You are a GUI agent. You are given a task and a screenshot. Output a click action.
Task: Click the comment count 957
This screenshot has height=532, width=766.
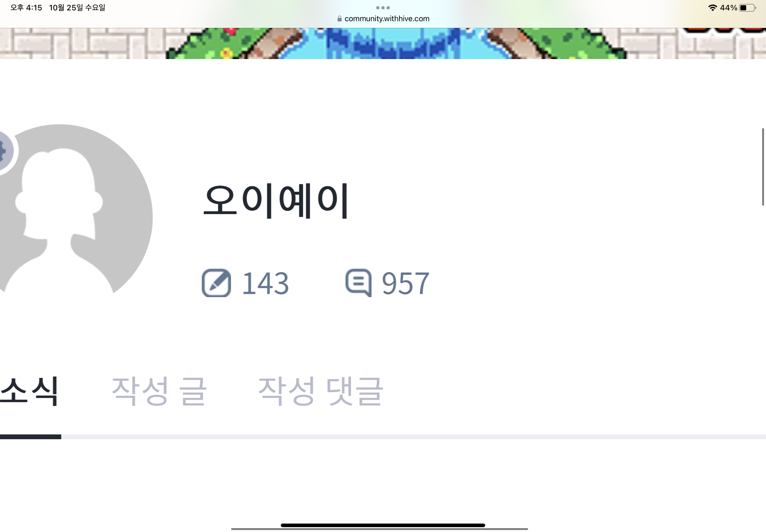405,283
